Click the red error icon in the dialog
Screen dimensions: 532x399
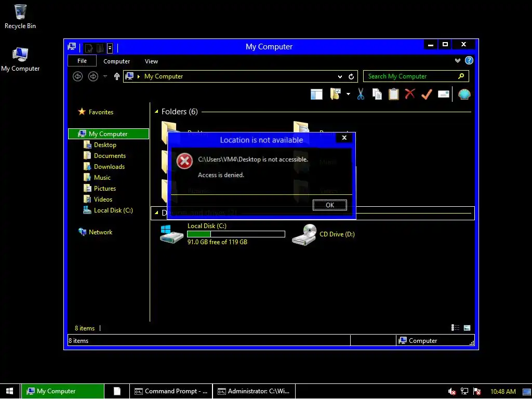tap(184, 161)
